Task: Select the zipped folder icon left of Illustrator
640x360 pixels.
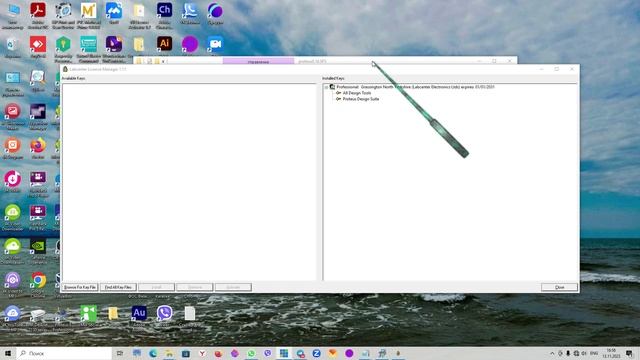Action: pos(139,44)
